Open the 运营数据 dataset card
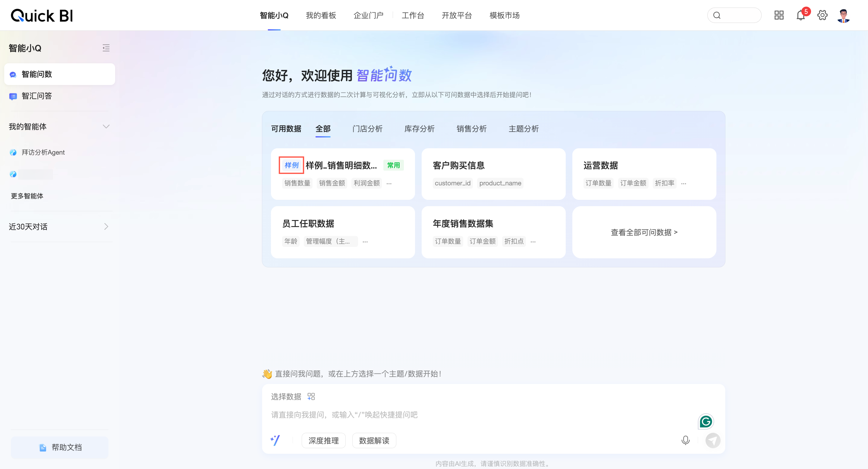 point(644,174)
